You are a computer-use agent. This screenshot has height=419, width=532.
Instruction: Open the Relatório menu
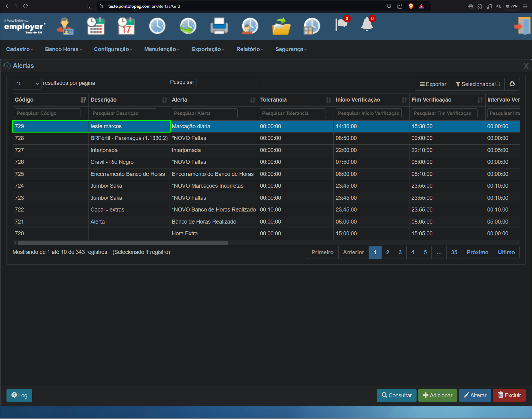click(x=250, y=49)
